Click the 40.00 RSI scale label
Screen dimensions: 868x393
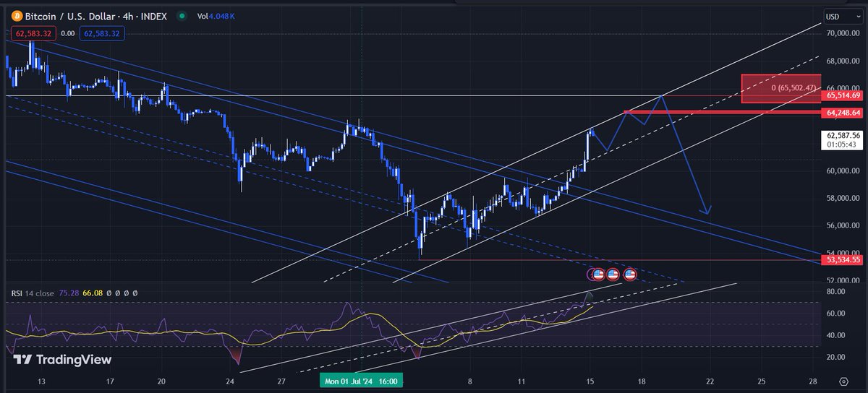click(x=835, y=335)
